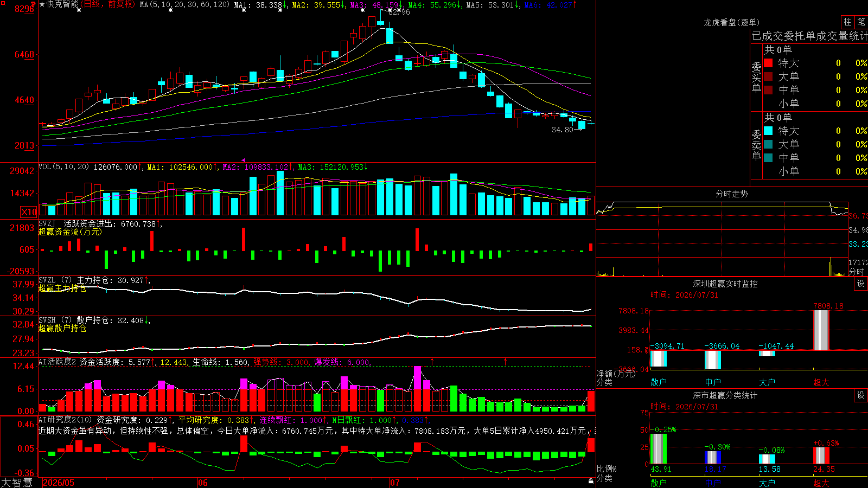The height and width of the screenshot is (488, 868).
Task: Click the 委卖单 section label
Action: (x=756, y=145)
